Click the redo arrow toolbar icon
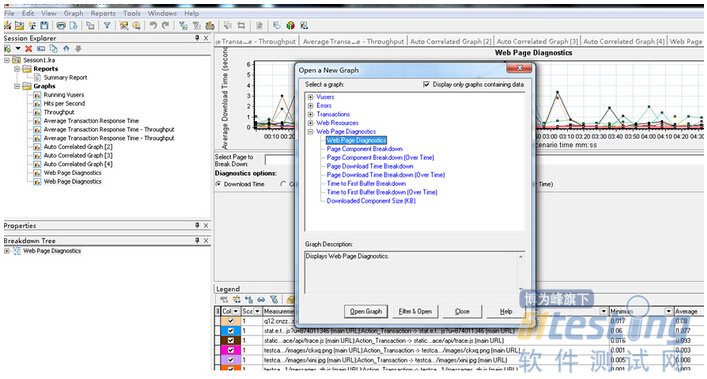Viewport: 707px width, 379px height. coord(165,26)
